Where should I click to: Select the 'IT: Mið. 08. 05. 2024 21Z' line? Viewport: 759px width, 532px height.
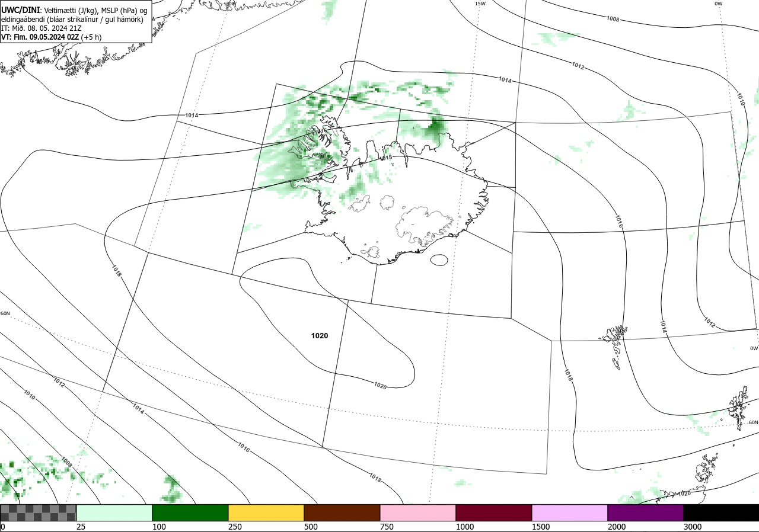[x=41, y=28]
